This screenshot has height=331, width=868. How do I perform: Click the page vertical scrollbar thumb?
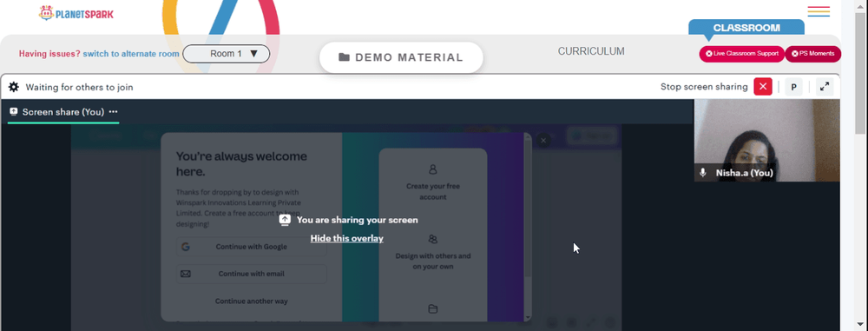click(859, 72)
